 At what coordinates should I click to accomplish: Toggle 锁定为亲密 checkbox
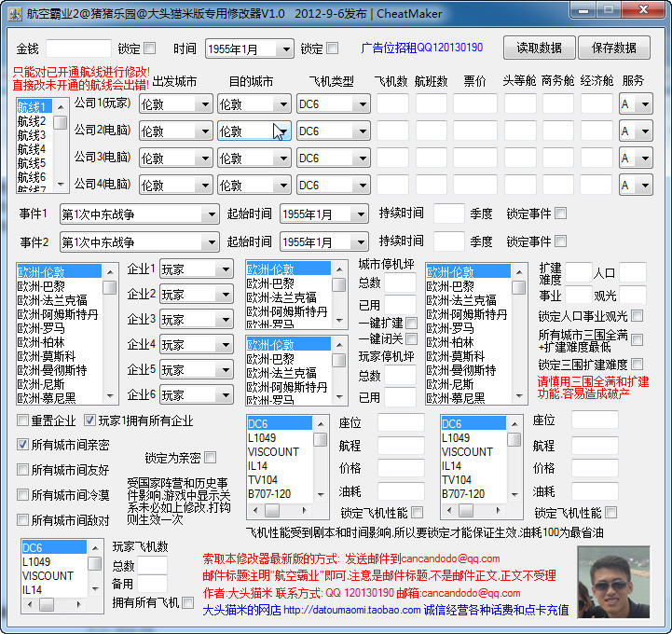pyautogui.click(x=210, y=458)
